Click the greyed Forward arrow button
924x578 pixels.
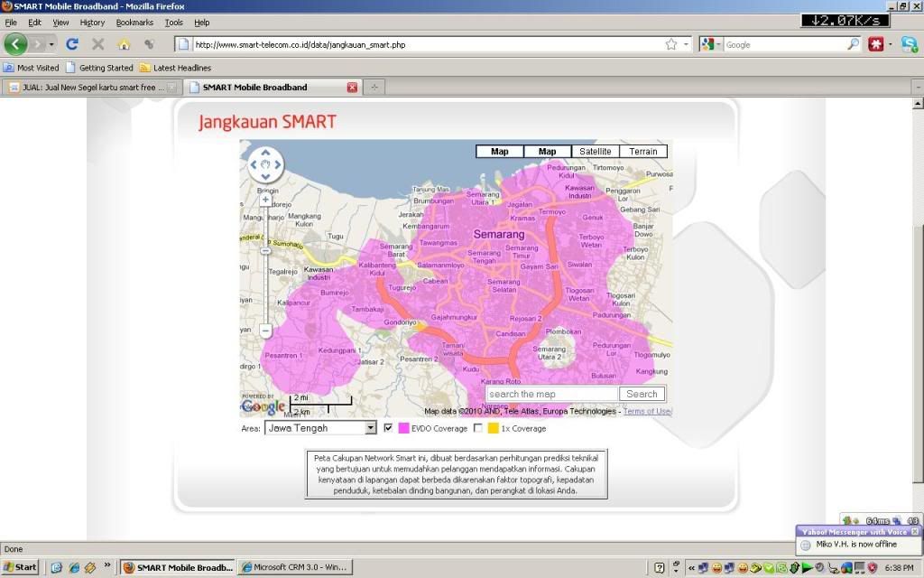(x=38, y=44)
